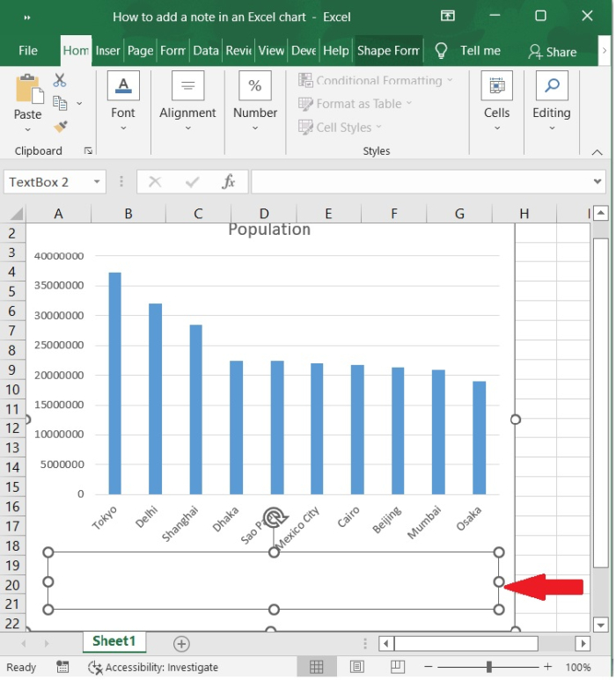Screen dimensions: 616x680
Task: Click the Format Painter brush icon
Action: (60, 126)
